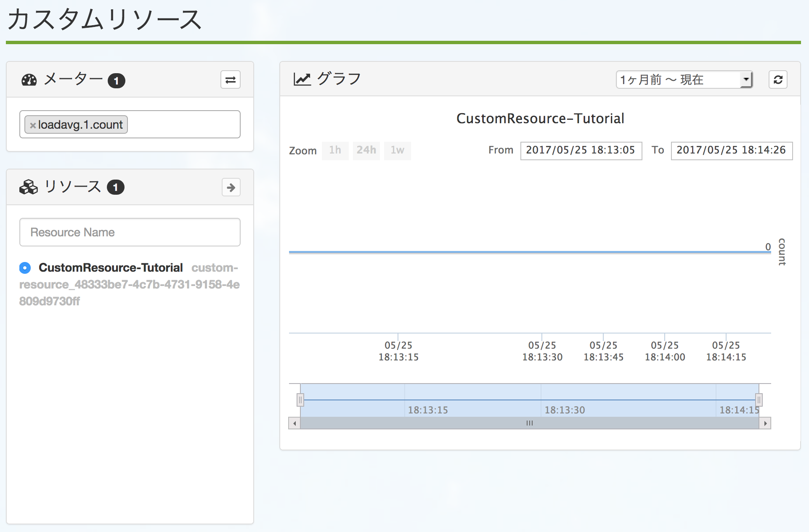Remove the loadavg.1.count meter tag

coord(32,125)
